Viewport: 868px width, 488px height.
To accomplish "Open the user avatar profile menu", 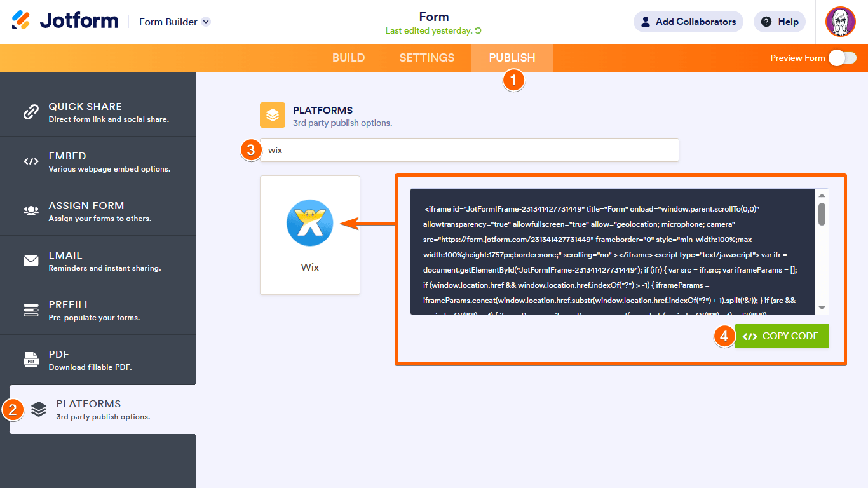I will [841, 22].
